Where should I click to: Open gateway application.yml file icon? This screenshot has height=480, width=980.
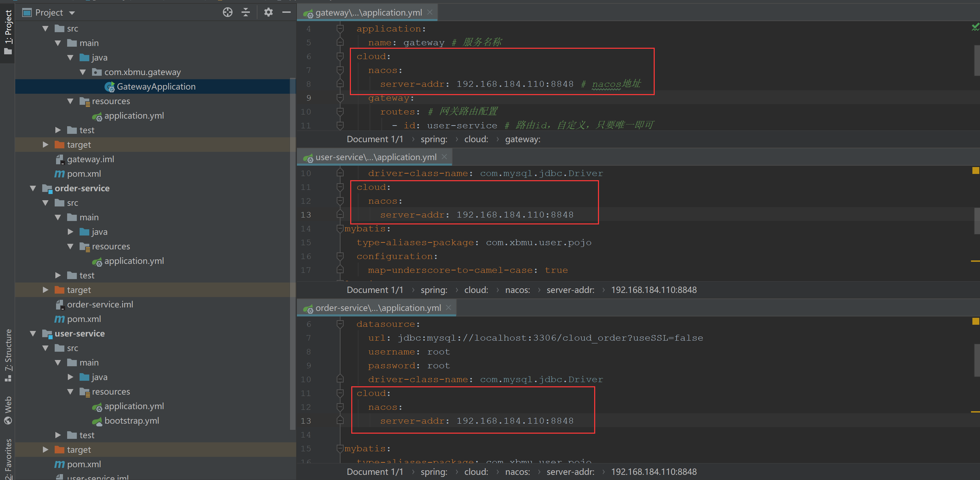(97, 116)
